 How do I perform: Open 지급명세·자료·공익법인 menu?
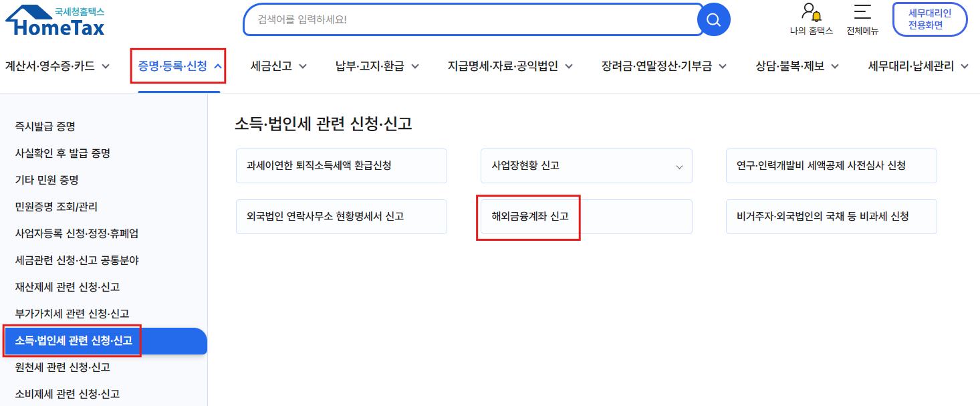point(511,66)
